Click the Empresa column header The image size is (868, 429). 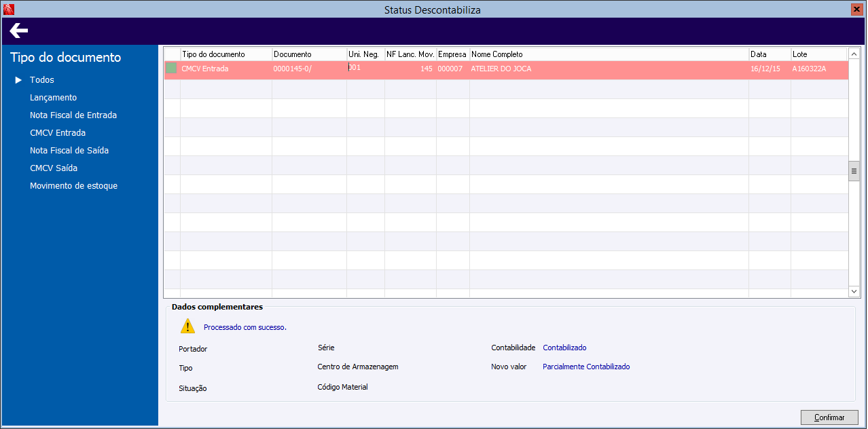[x=452, y=54]
